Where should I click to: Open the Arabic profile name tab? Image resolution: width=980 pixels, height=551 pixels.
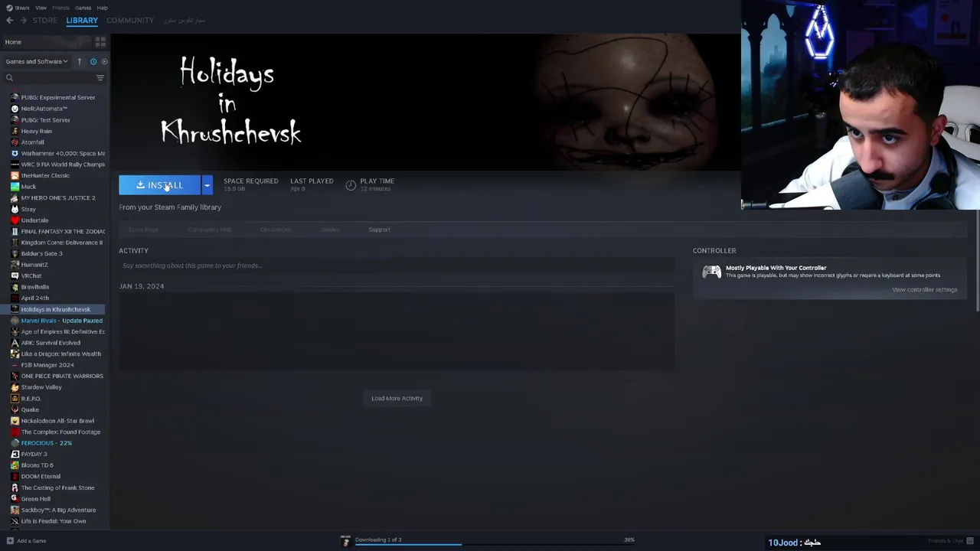(185, 20)
